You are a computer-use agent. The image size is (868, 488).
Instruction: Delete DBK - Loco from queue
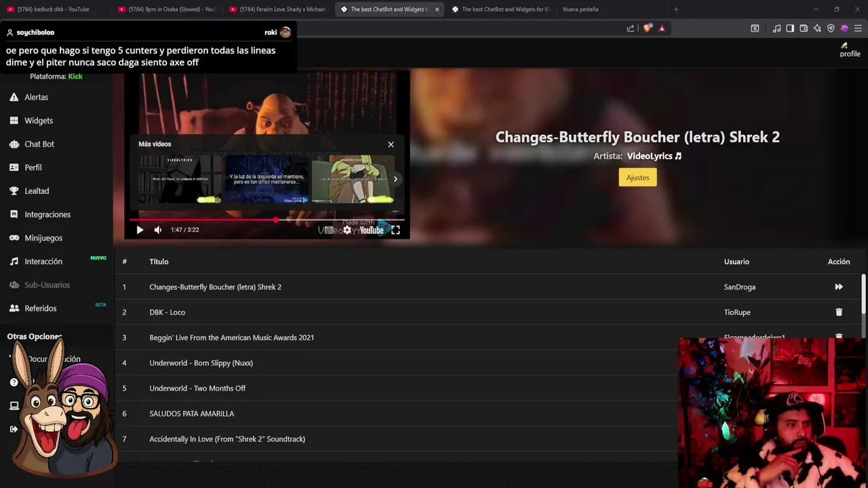[x=839, y=312]
